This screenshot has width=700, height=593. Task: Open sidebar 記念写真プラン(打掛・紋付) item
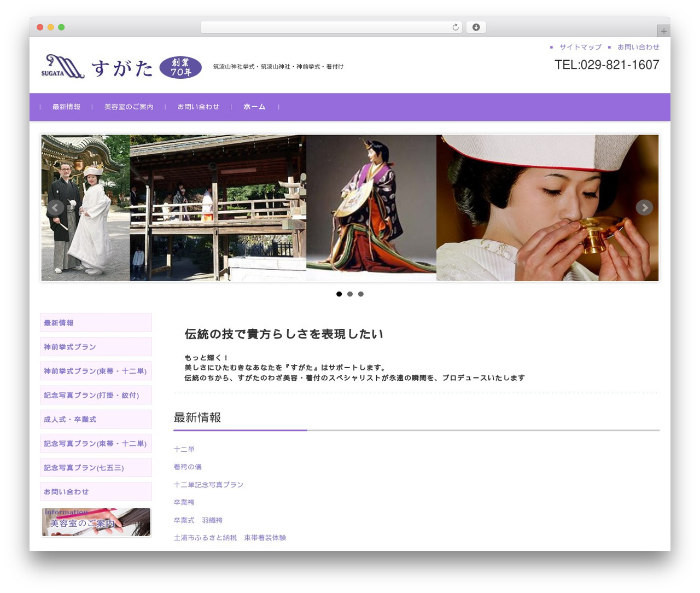96,395
